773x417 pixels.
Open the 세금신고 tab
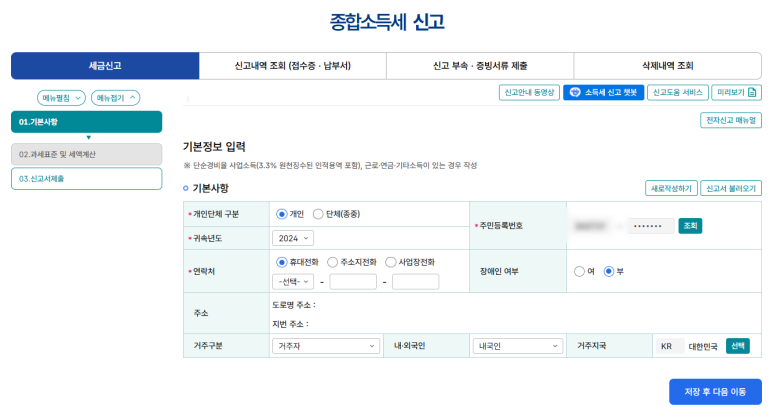[x=105, y=66]
